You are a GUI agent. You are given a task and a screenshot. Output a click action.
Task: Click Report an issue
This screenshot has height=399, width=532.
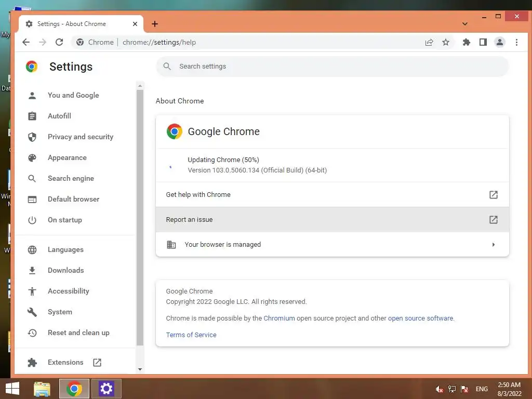(332, 220)
